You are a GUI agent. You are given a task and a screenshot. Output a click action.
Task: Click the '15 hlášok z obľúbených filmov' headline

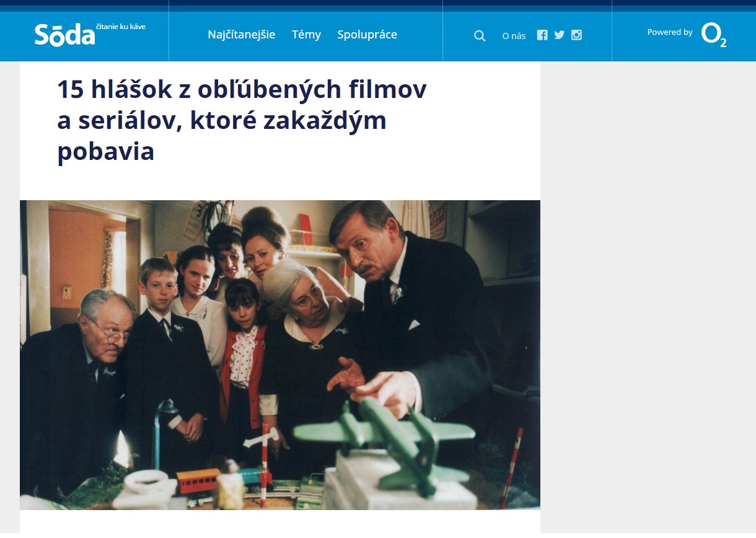[x=242, y=90]
